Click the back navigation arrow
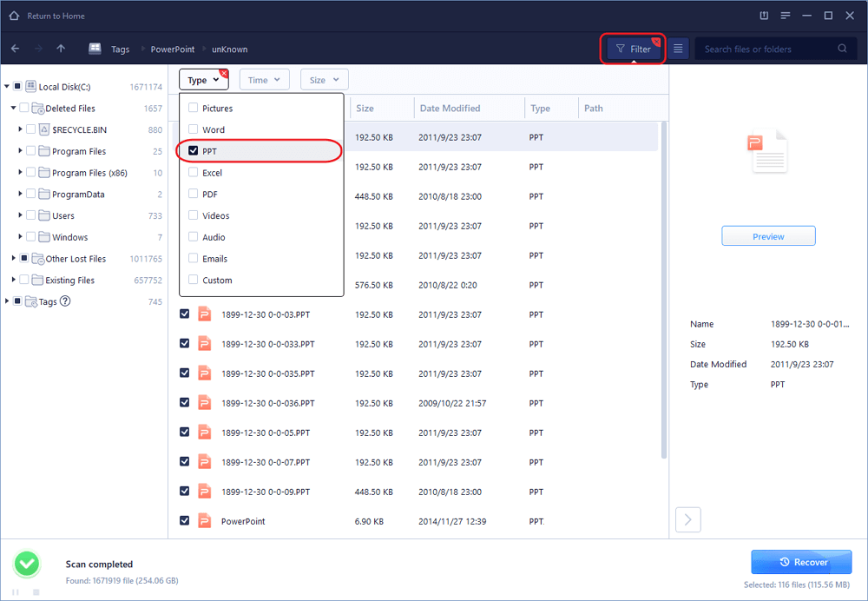The width and height of the screenshot is (868, 601). coord(16,49)
